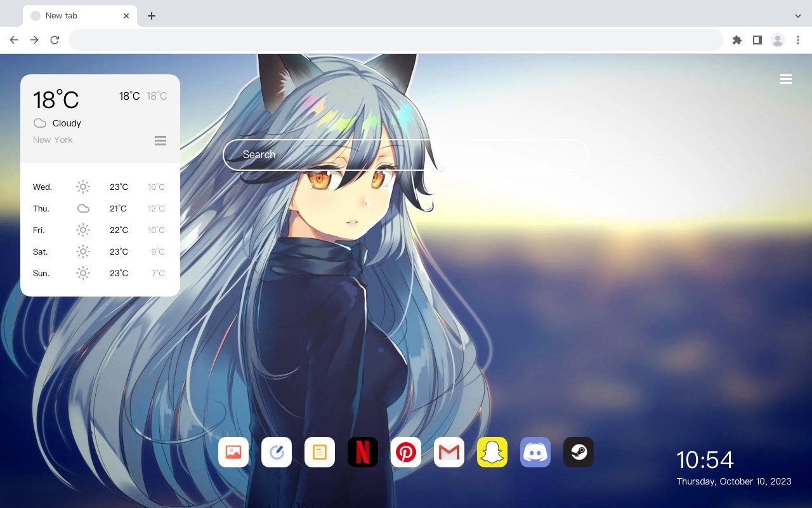The height and width of the screenshot is (508, 812).
Task: Open the Snapchat shortcut
Action: [x=492, y=452]
